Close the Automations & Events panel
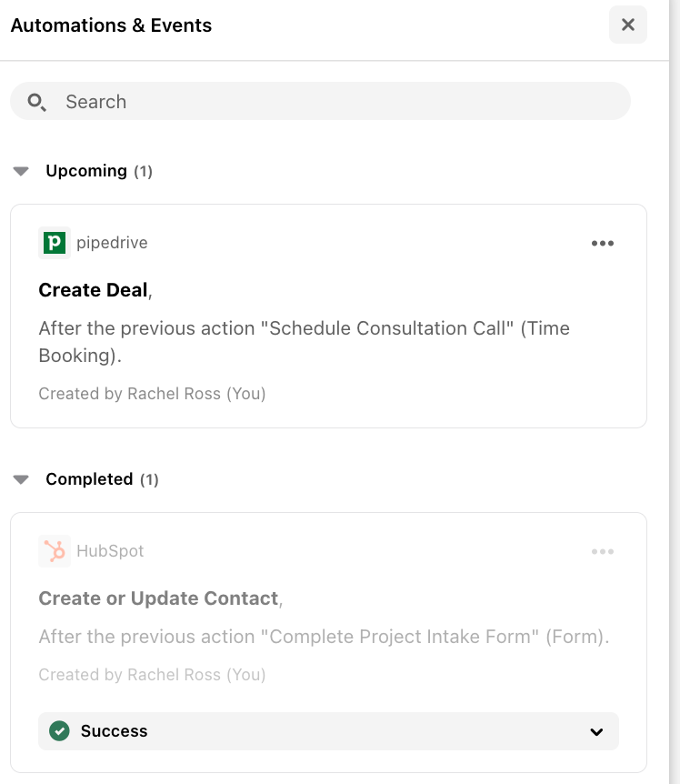 (x=627, y=25)
